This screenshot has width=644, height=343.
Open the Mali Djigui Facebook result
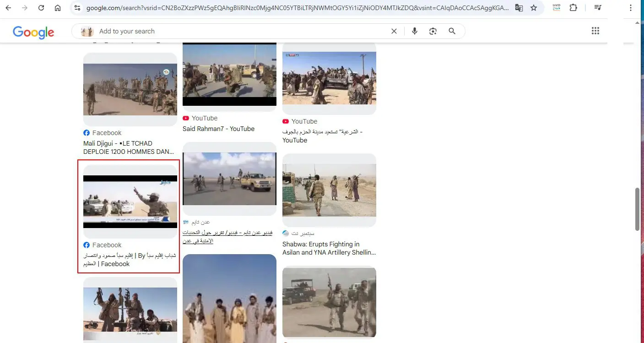coord(129,147)
